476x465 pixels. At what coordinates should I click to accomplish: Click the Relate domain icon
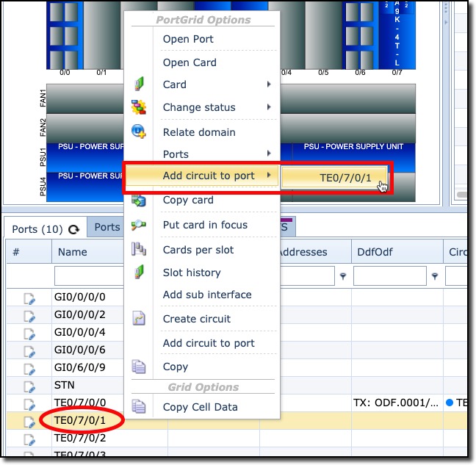139,131
